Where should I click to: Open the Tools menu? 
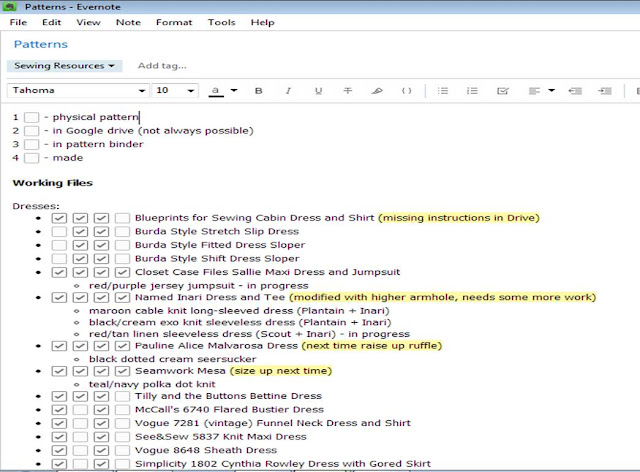pyautogui.click(x=222, y=22)
